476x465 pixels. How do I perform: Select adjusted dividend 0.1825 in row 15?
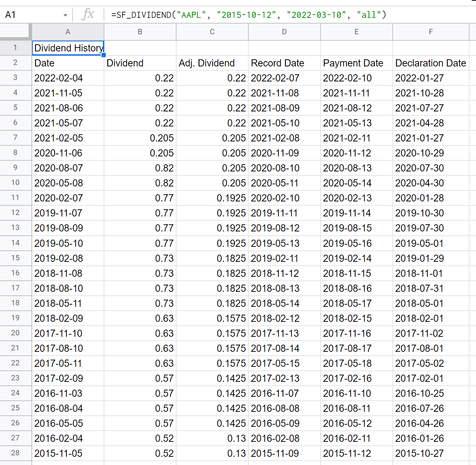tap(212, 258)
